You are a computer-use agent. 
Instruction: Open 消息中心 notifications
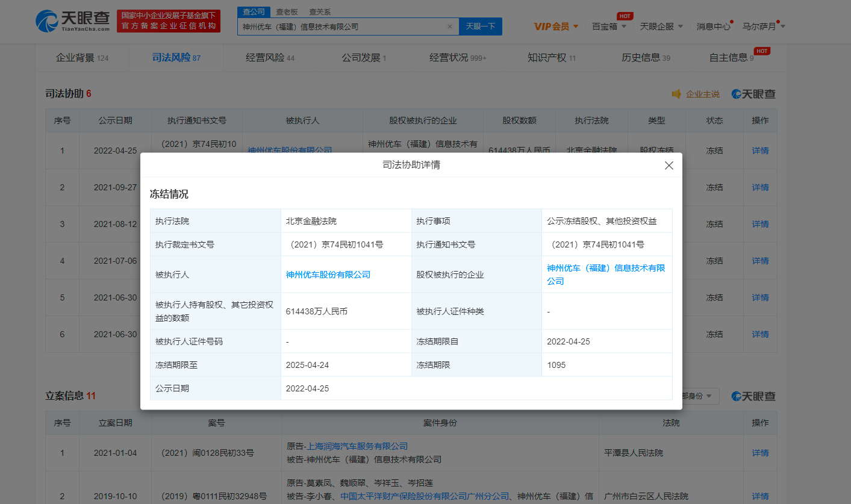tap(713, 26)
